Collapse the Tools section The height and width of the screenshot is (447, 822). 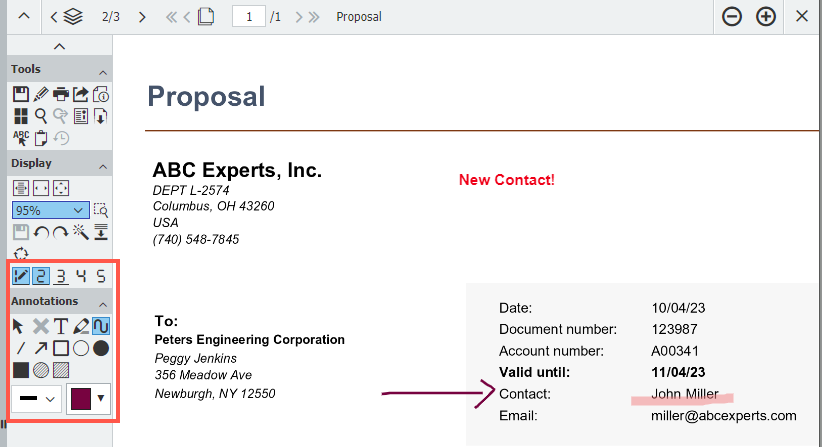(103, 70)
